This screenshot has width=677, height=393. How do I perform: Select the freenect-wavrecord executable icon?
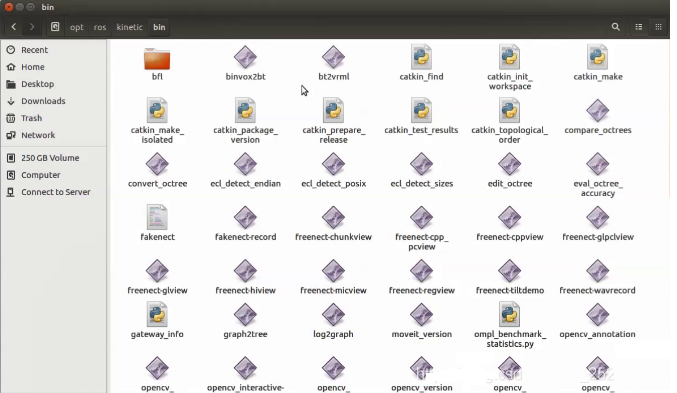click(x=598, y=271)
